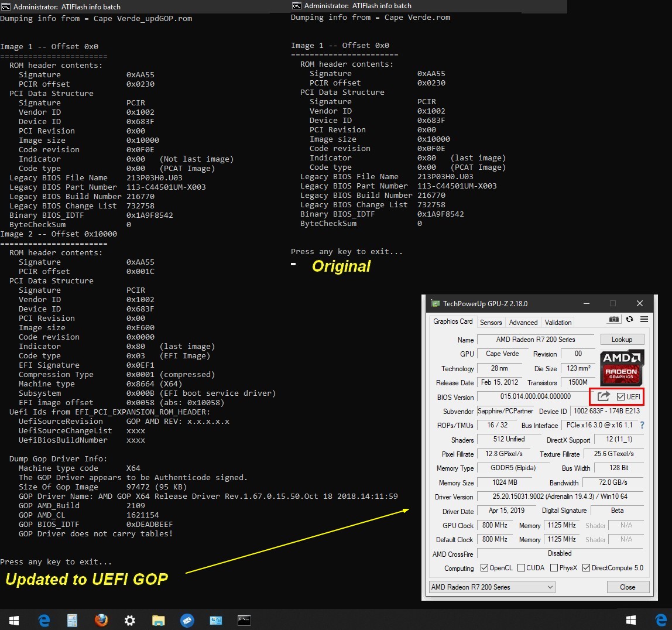The image size is (672, 630).
Task: Click the Bus Interface PCIe value field
Action: (x=599, y=425)
